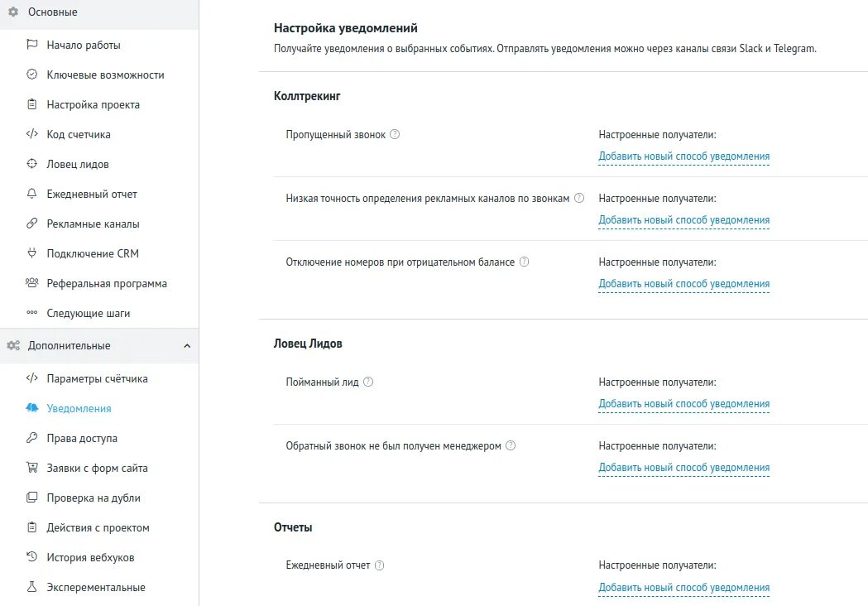Add new notification method for Пропущенный звонок
Screen dimensions: 868x606
(x=683, y=156)
